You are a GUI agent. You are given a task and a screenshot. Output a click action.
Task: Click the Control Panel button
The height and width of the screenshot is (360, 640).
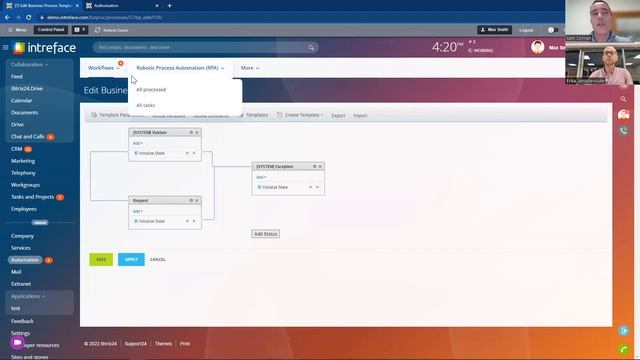[51, 30]
